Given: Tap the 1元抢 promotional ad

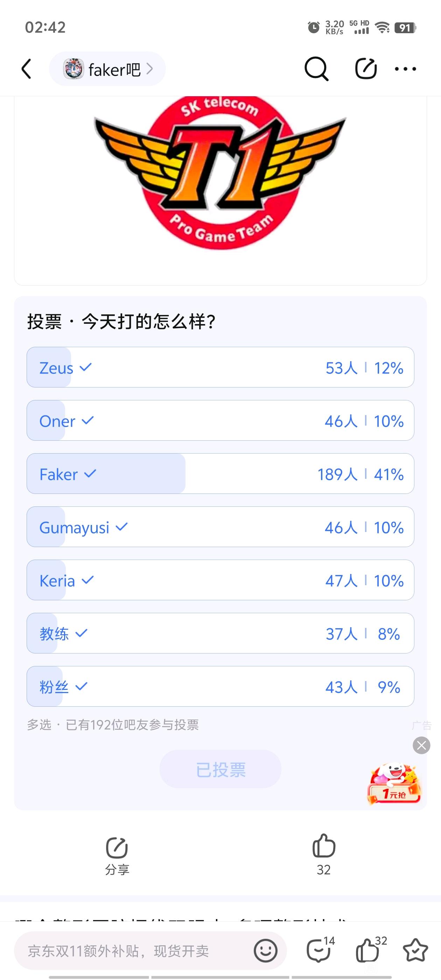Looking at the screenshot, I should click(x=394, y=784).
